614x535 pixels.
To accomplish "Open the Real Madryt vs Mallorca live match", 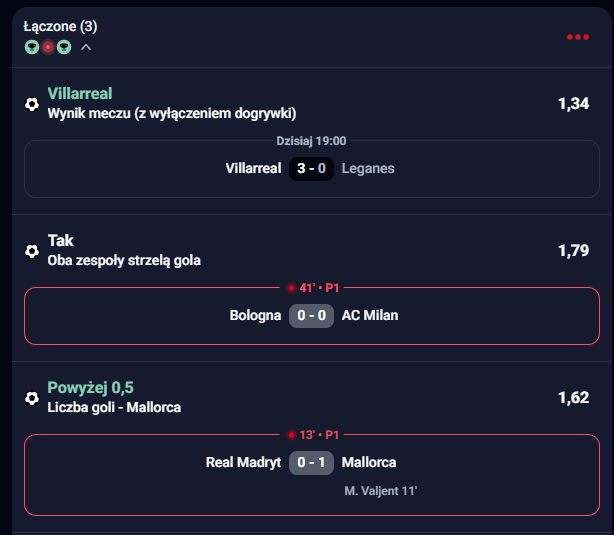I will pyautogui.click(x=310, y=463).
